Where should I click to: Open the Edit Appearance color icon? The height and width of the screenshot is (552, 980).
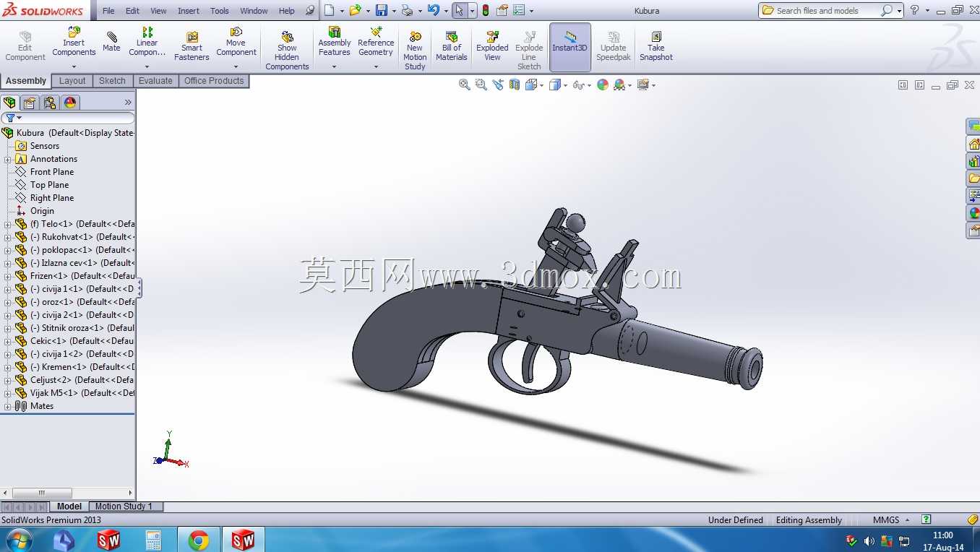pos(603,85)
